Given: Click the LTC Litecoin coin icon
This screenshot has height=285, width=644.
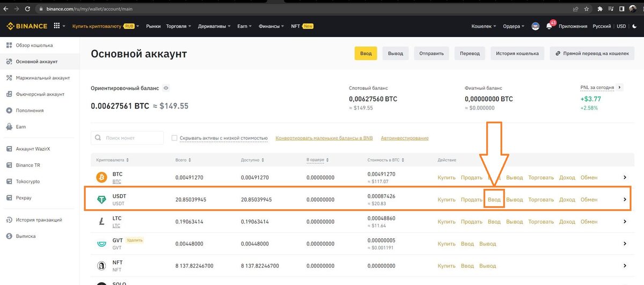Looking at the screenshot, I should click(101, 221).
